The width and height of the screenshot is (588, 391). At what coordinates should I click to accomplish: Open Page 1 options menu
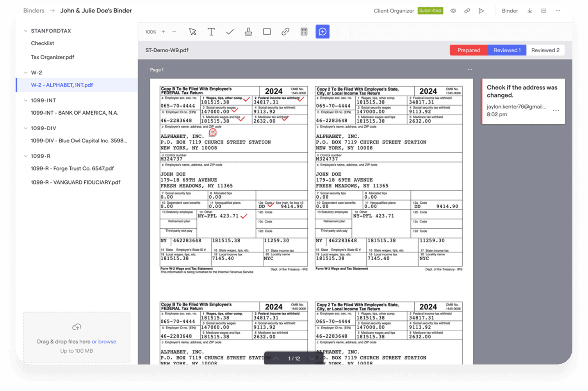[x=470, y=69]
